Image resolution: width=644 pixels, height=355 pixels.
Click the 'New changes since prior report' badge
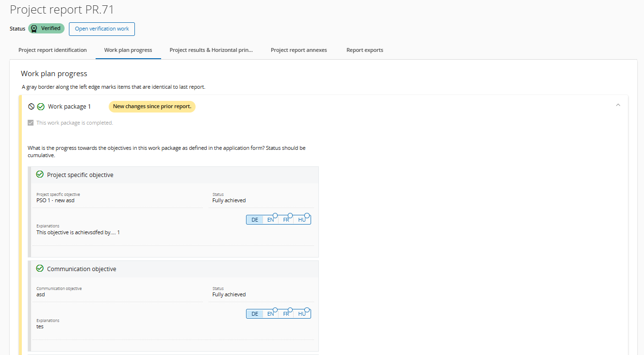pyautogui.click(x=152, y=107)
